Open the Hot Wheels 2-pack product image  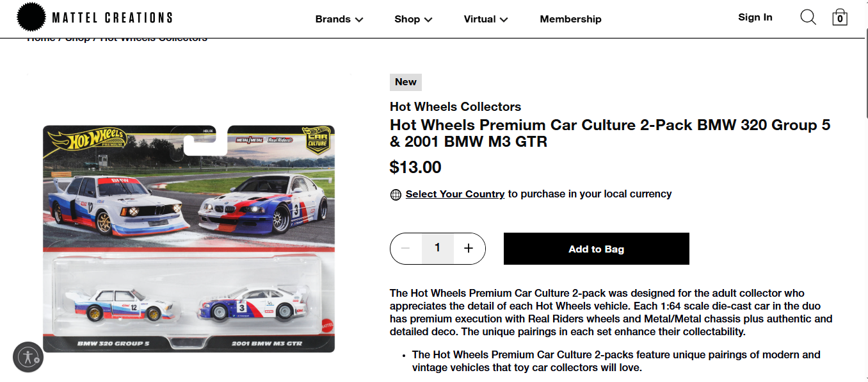pyautogui.click(x=189, y=238)
